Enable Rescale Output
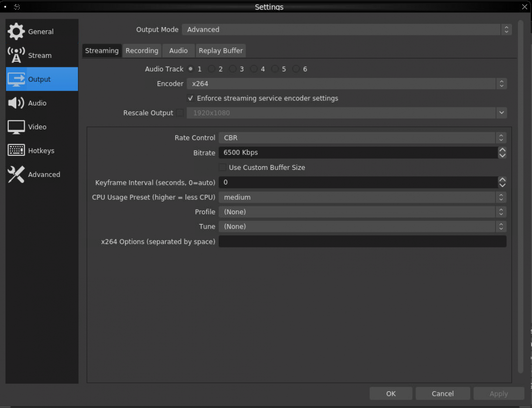 click(x=180, y=113)
